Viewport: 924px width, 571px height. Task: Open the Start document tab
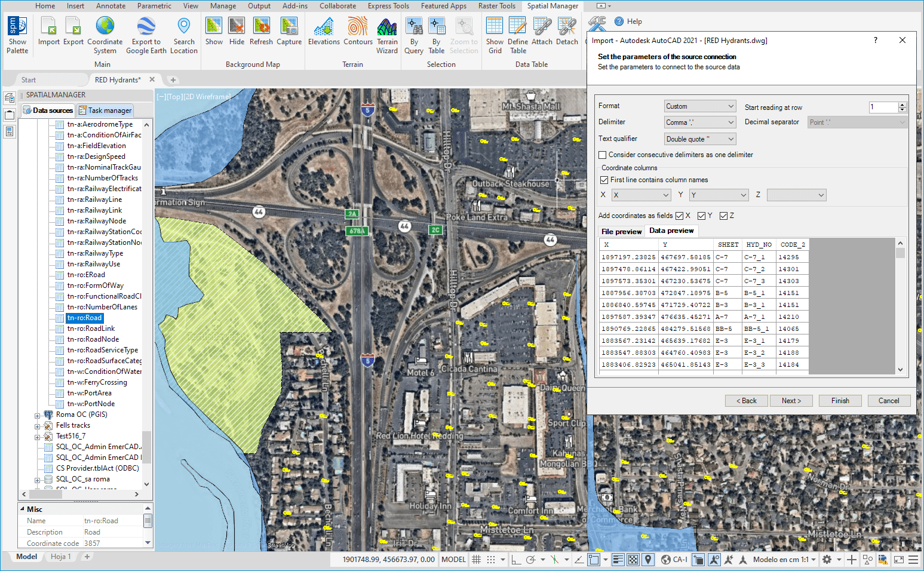point(29,80)
